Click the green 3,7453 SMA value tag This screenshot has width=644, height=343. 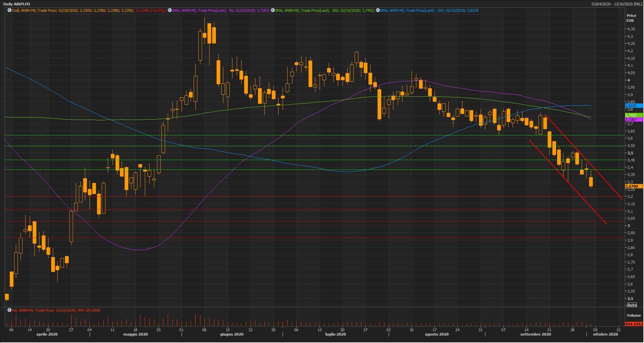click(633, 115)
